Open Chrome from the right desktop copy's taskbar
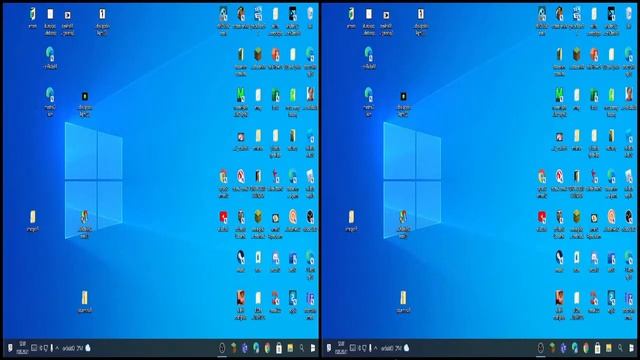 (x=586, y=348)
